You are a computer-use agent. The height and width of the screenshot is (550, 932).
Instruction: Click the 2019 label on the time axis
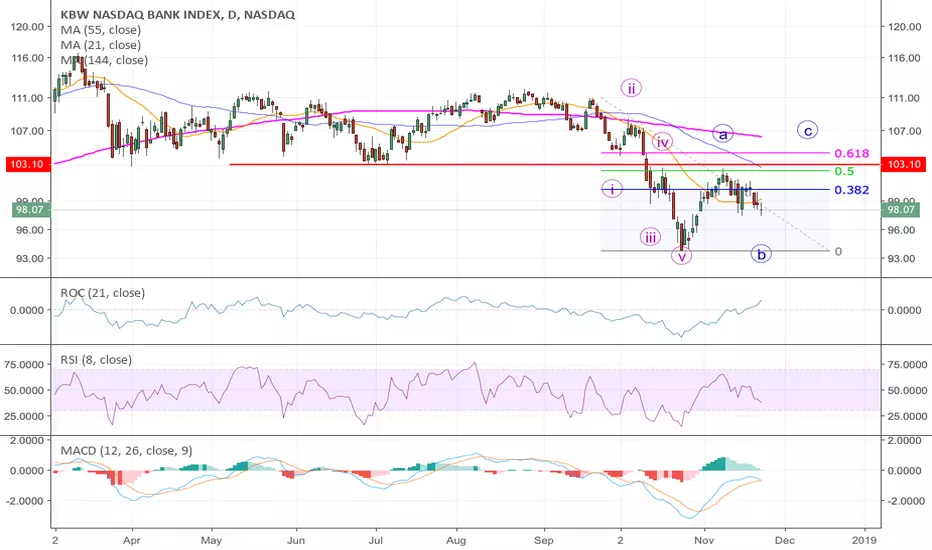[x=864, y=540]
